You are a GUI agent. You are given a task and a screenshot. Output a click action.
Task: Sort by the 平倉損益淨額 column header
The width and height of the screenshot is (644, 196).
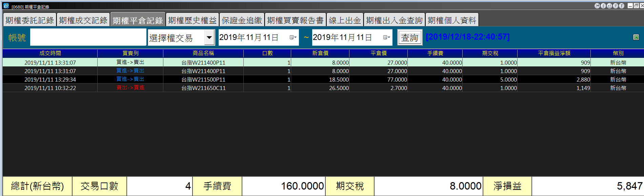554,53
